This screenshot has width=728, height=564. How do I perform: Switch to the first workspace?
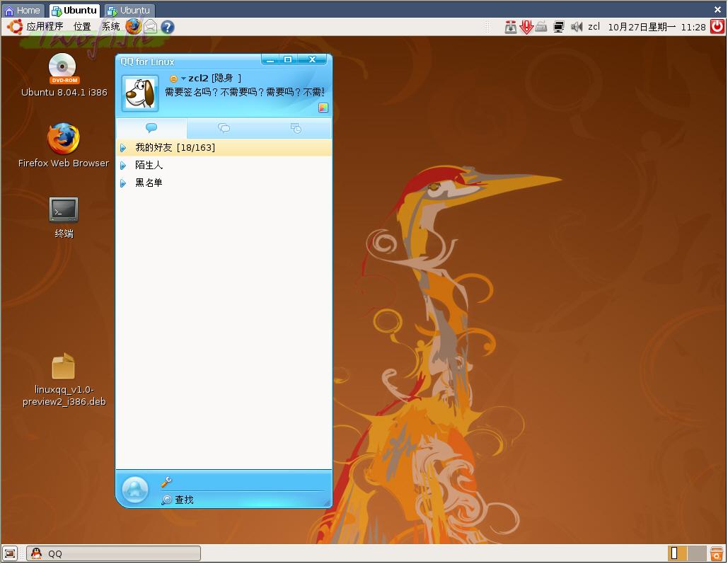point(677,553)
